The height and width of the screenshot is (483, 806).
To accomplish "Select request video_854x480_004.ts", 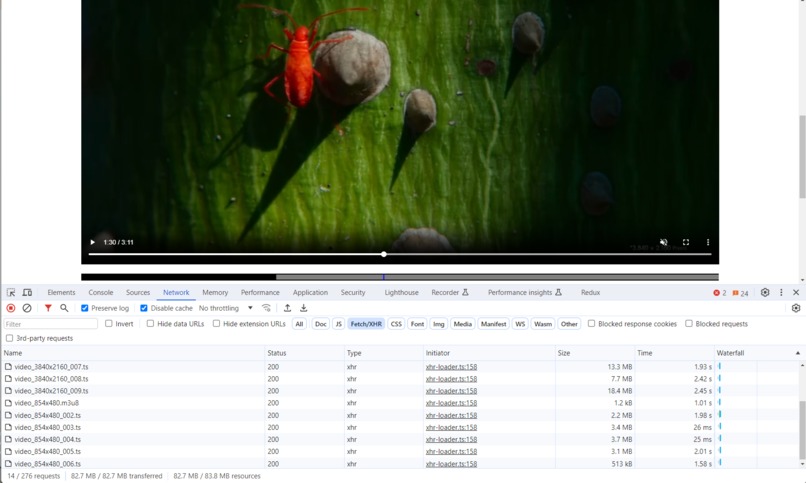I will pyautogui.click(x=48, y=439).
